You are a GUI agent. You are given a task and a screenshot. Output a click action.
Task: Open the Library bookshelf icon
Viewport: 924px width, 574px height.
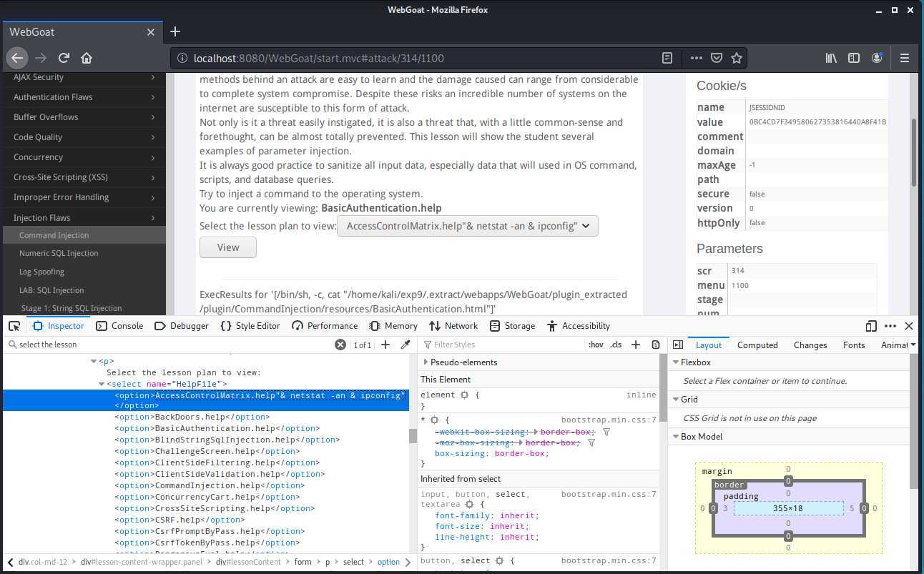[831, 58]
